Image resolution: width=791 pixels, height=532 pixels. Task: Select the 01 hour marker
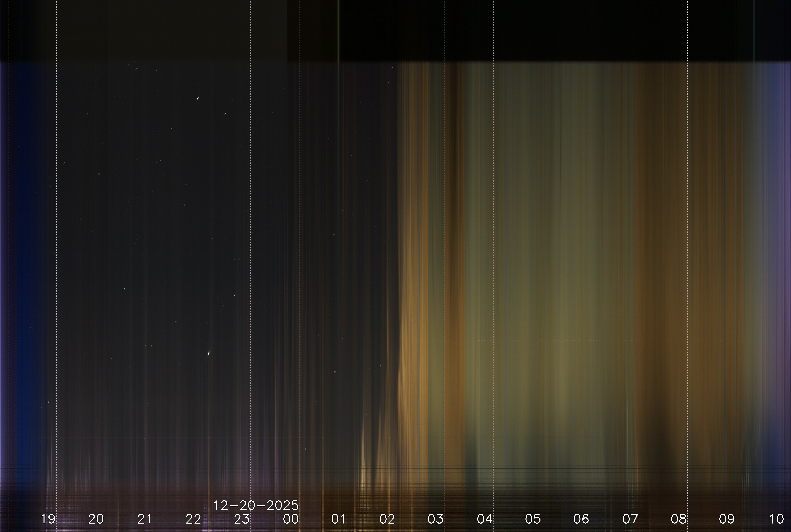[x=339, y=519]
